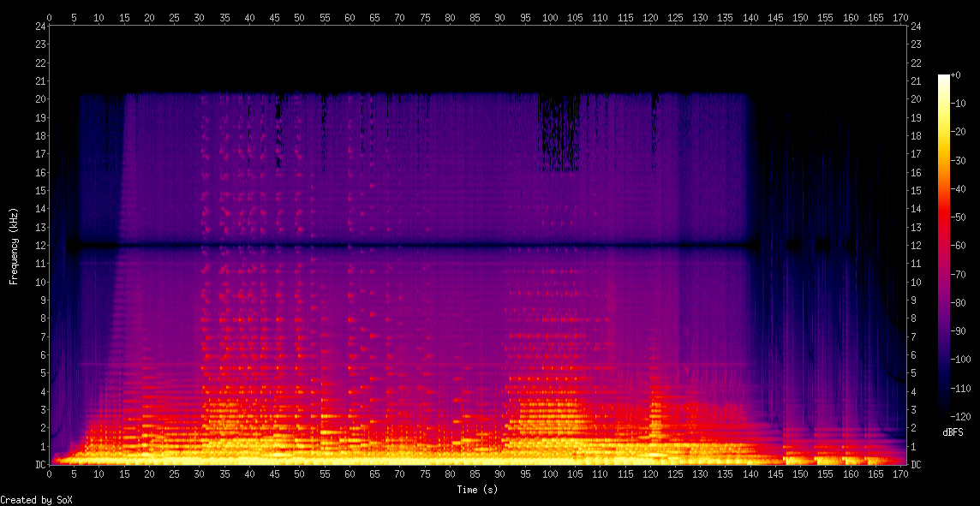The height and width of the screenshot is (506, 980).
Task: Click the 'dBFS' unit label
Action: coord(953,432)
